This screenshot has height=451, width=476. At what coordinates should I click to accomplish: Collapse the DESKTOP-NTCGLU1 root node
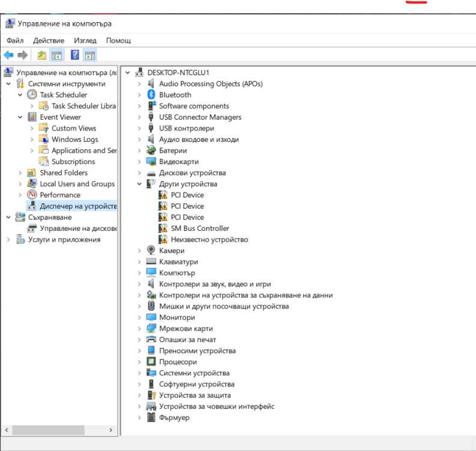(x=128, y=73)
